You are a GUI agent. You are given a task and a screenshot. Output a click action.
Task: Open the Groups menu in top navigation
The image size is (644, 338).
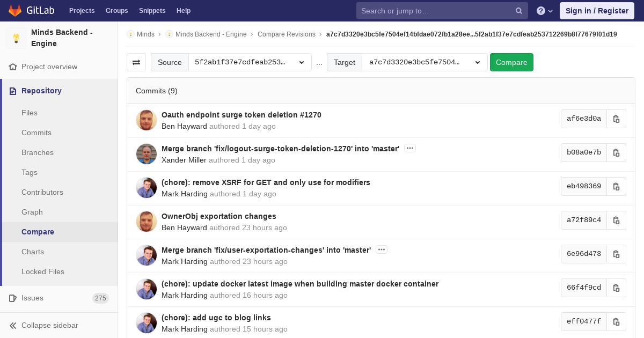coord(116,11)
